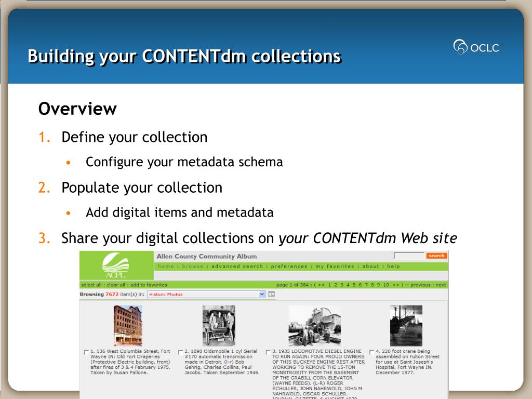This screenshot has width=532, height=399.
Task: Open my favorites in navigation bar
Action: tap(335, 267)
